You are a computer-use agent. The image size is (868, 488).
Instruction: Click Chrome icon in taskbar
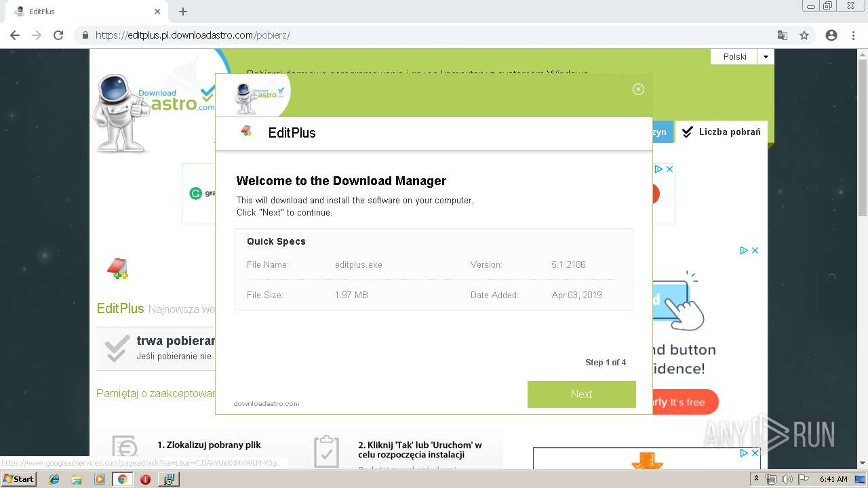[122, 479]
